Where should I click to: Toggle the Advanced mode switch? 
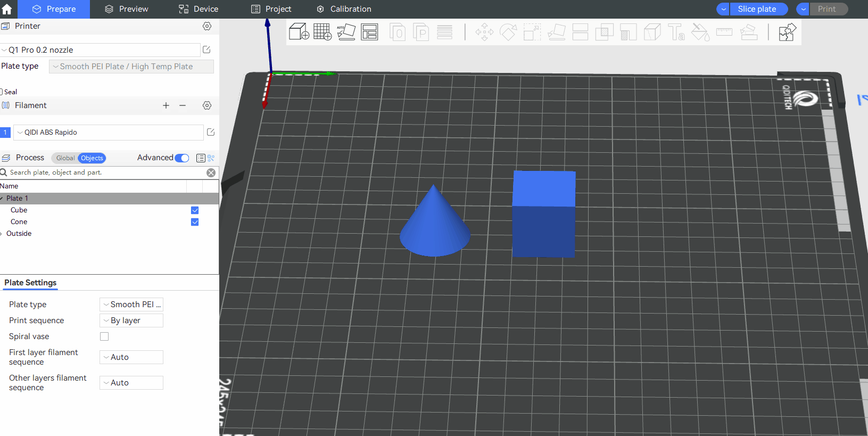pos(182,158)
